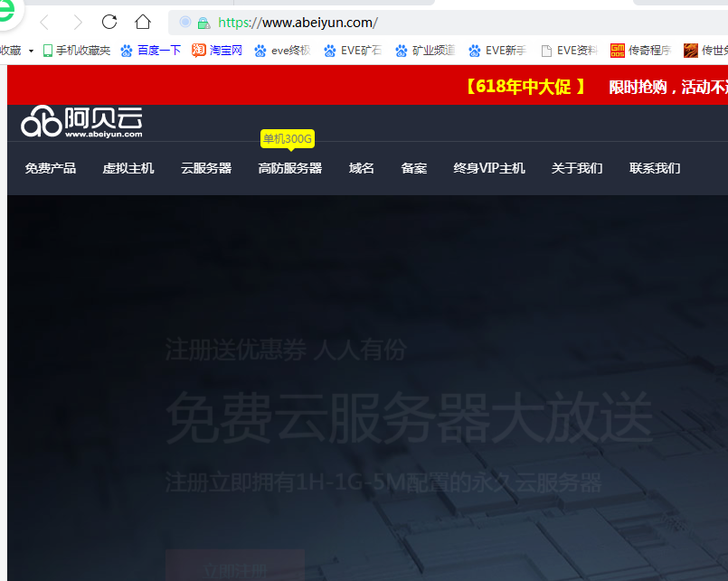Open 传奇程序 bookmark

(640, 50)
